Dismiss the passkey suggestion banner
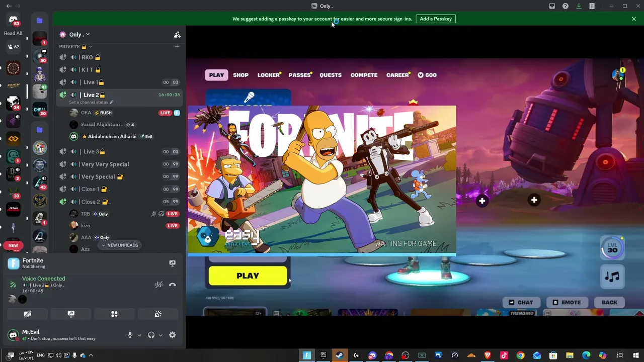This screenshot has height=362, width=644. [634, 19]
